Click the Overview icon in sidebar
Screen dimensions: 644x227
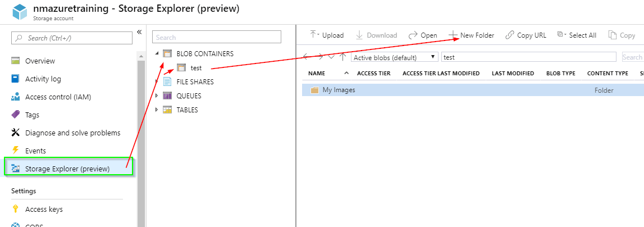coord(16,61)
